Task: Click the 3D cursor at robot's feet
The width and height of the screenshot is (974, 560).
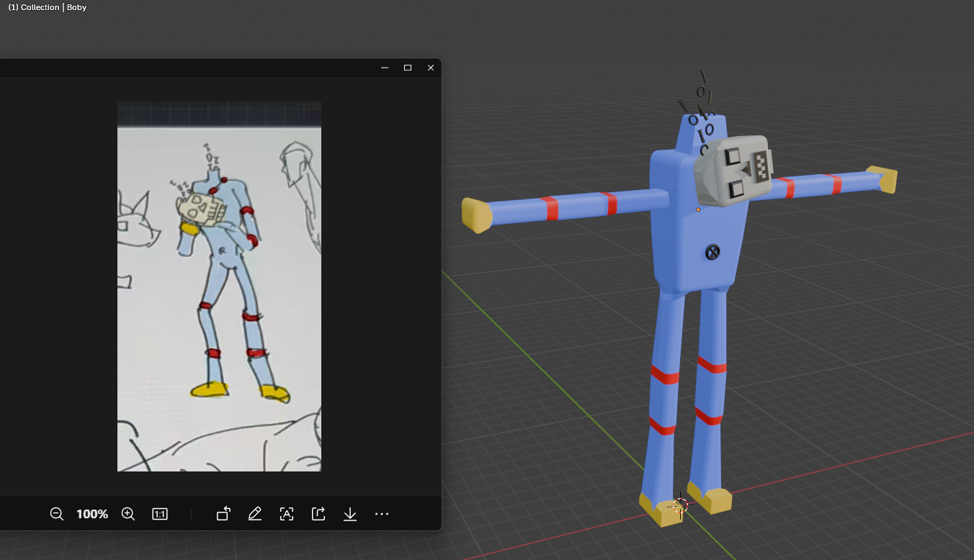Action: (x=680, y=505)
